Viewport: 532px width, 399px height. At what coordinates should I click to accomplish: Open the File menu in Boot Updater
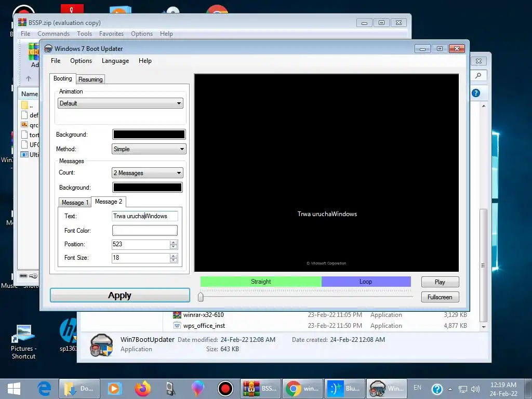point(56,61)
